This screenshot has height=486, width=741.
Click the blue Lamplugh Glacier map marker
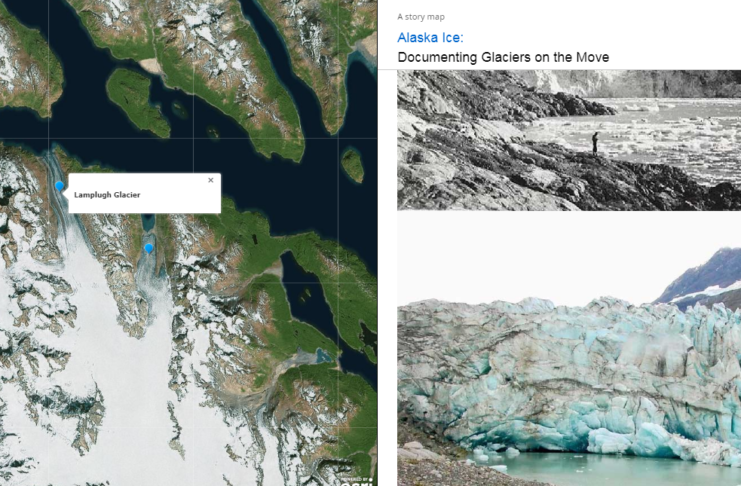pyautogui.click(x=59, y=186)
